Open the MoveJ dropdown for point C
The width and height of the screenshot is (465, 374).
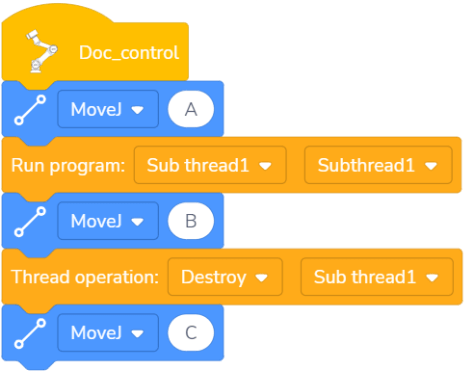pos(108,333)
